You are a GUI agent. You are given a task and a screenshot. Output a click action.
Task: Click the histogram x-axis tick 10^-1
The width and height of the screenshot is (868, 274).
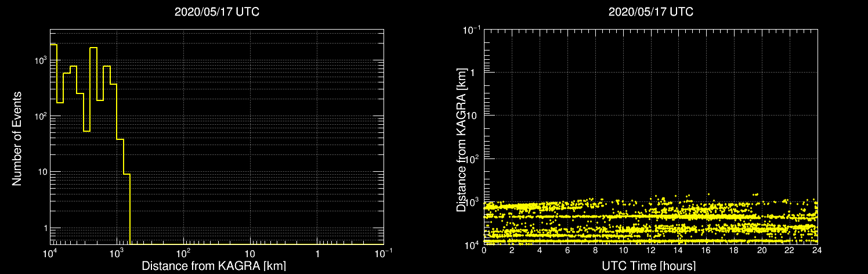[384, 253]
